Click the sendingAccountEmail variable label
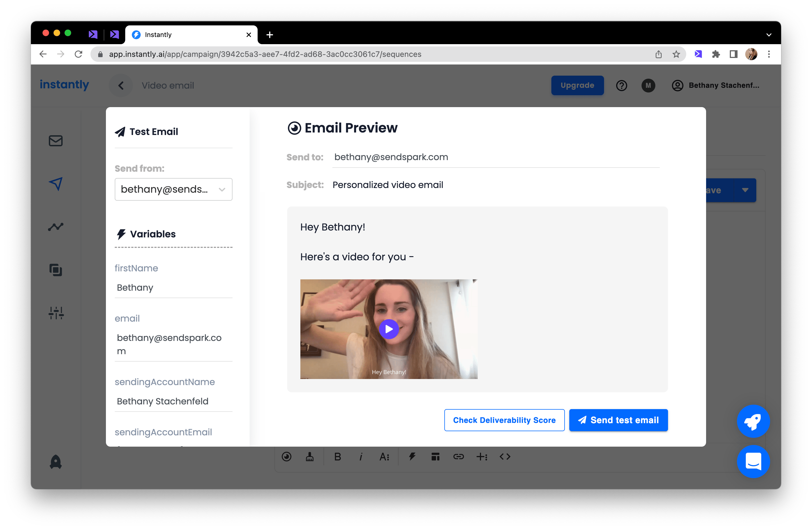 pos(163,432)
